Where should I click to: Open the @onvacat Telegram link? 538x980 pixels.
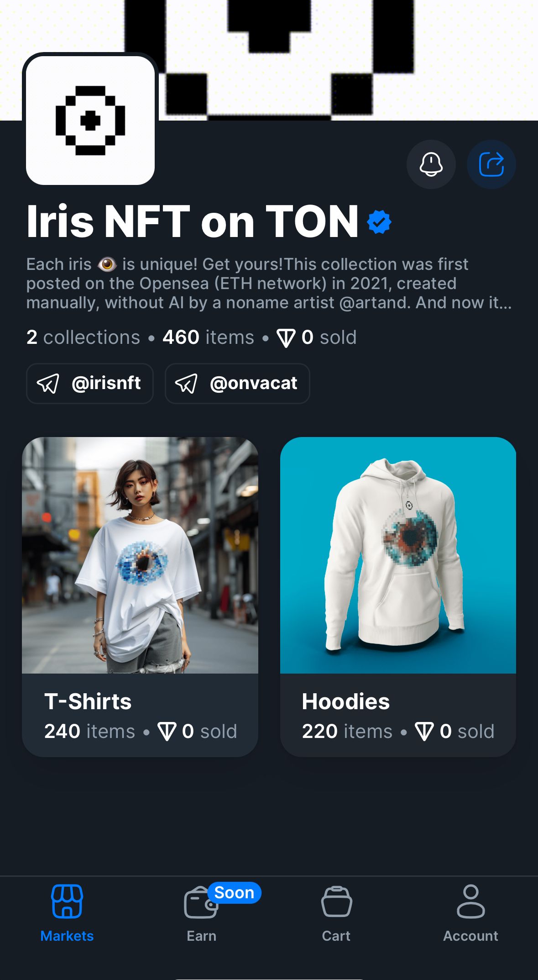tap(237, 384)
